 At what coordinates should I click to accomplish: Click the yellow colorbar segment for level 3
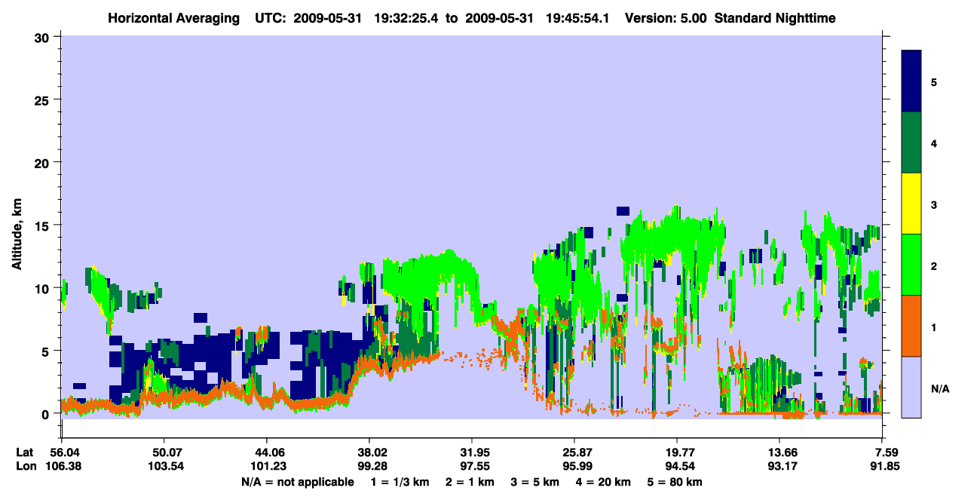(x=911, y=204)
